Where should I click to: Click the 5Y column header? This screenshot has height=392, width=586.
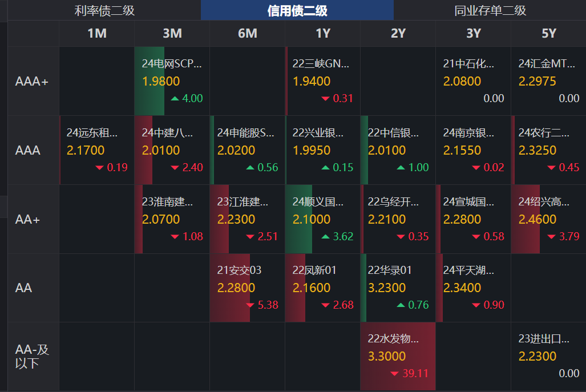[548, 33]
